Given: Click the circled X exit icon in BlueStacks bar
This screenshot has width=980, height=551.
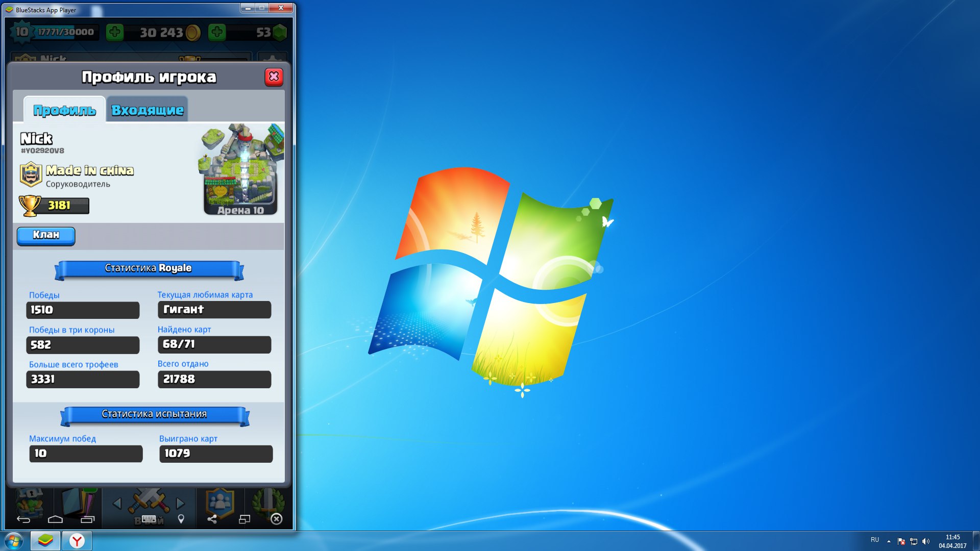Looking at the screenshot, I should coord(276,519).
